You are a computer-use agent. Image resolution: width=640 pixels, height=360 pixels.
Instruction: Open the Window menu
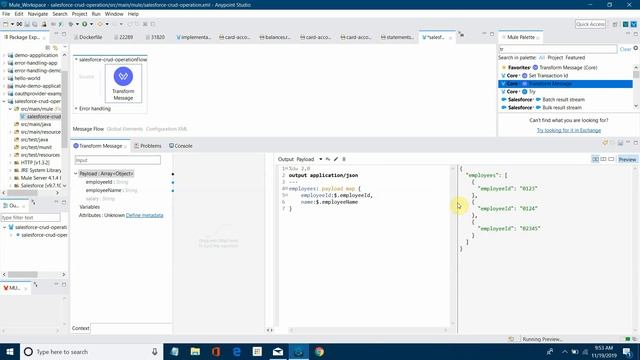coord(114,14)
